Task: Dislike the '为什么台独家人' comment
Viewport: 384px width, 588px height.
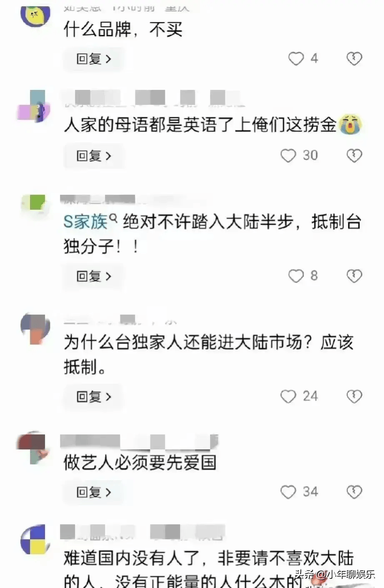Action: [x=354, y=396]
